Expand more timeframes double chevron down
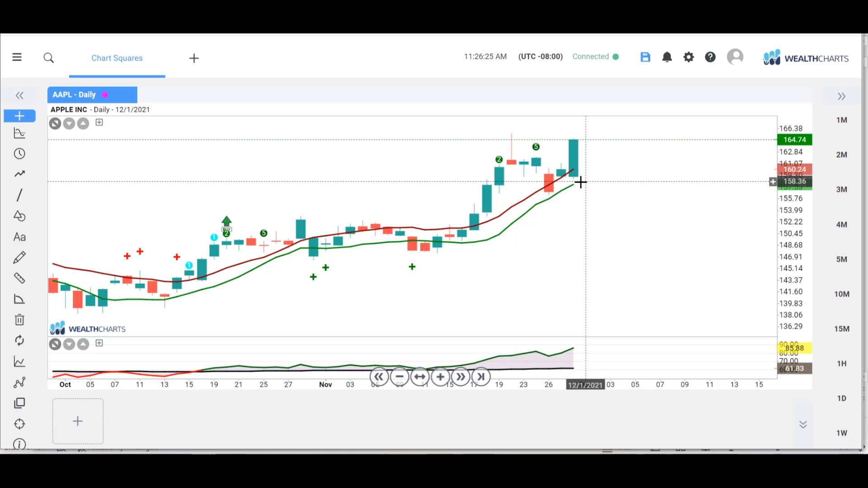The width and height of the screenshot is (868, 488). click(803, 424)
